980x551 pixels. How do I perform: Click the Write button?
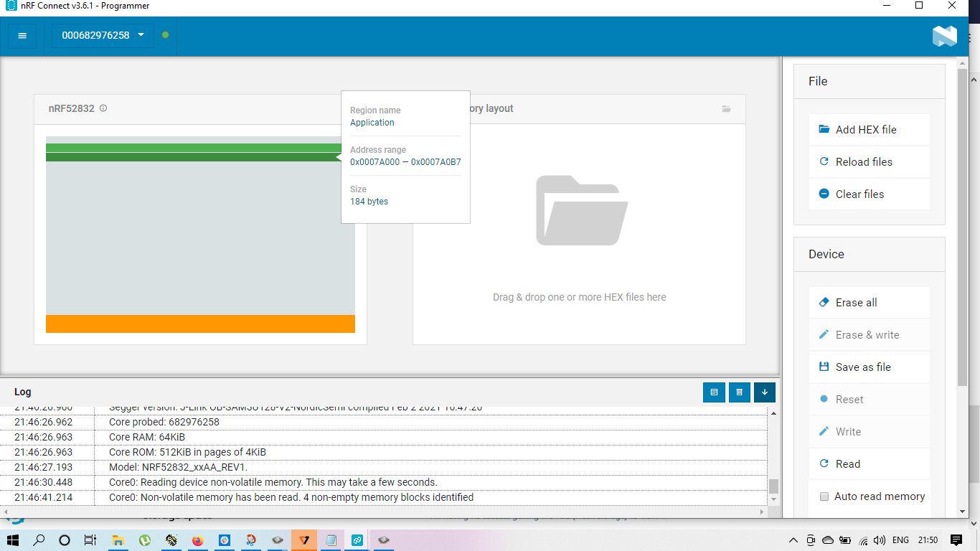(870, 432)
